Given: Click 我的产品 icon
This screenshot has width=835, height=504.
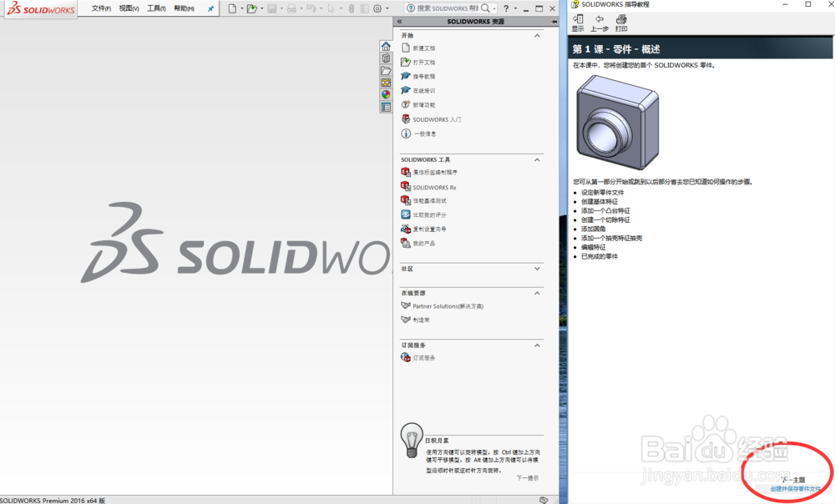Looking at the screenshot, I should coord(406,243).
